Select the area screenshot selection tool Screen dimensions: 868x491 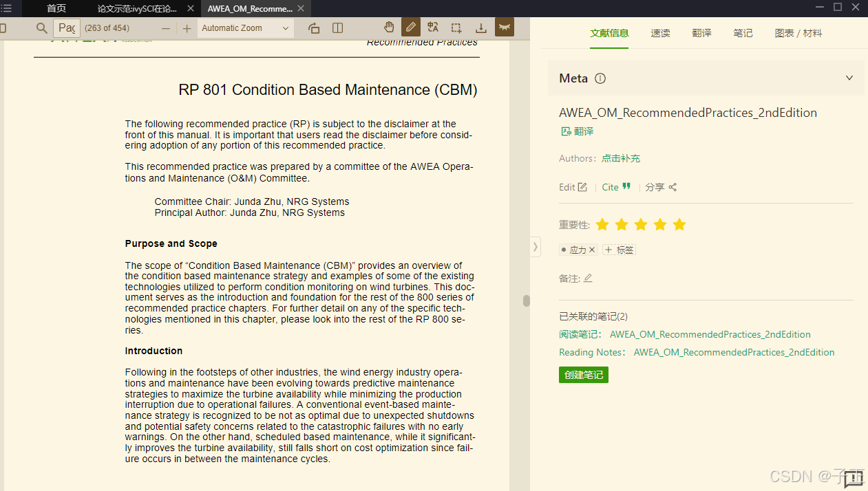pyautogui.click(x=456, y=28)
